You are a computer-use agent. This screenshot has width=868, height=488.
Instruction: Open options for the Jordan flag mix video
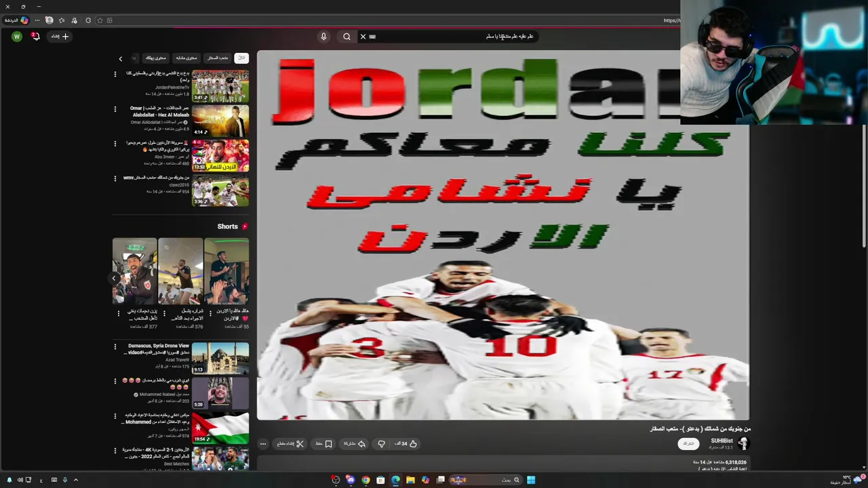pos(115,415)
